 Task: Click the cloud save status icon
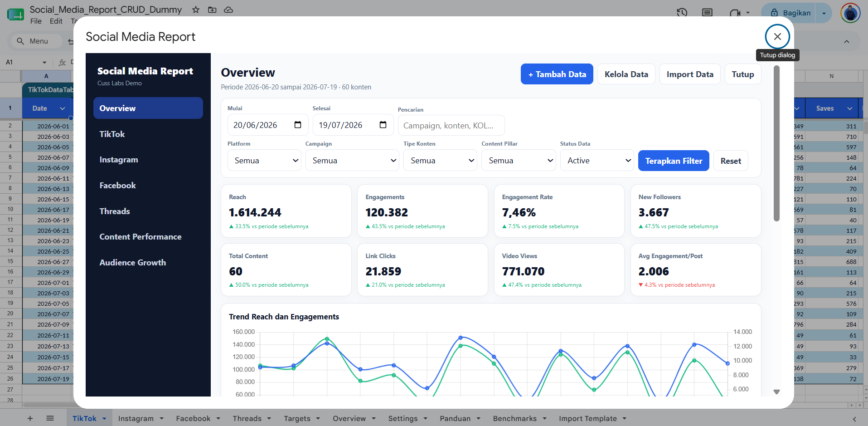(228, 10)
